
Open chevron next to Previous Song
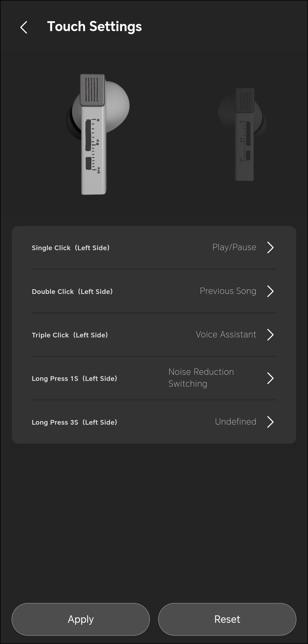click(x=270, y=291)
